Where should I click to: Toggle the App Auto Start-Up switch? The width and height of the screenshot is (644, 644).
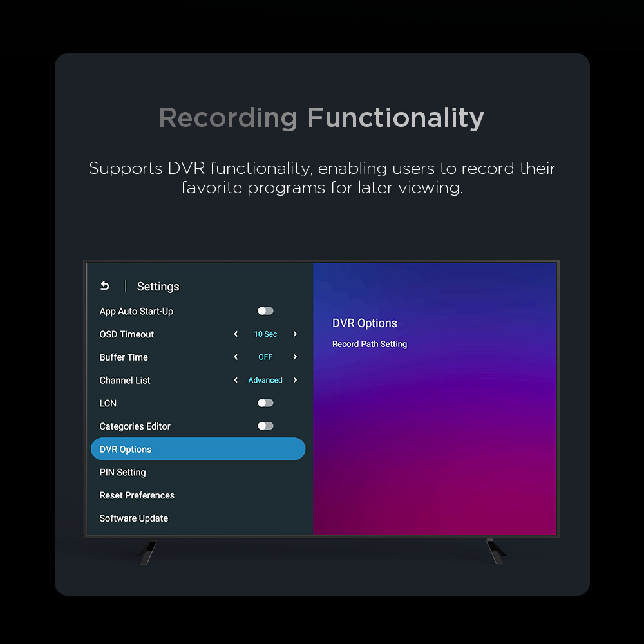click(x=265, y=311)
